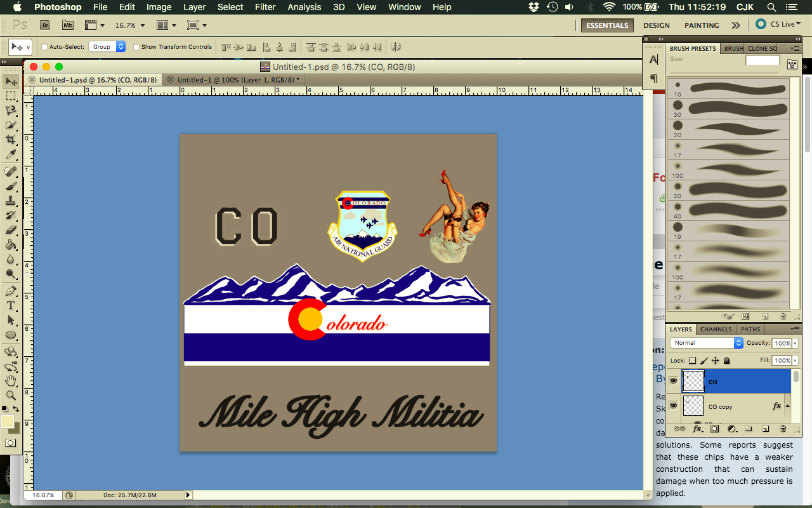
Task: Switch to the Painting workspace
Action: [702, 25]
